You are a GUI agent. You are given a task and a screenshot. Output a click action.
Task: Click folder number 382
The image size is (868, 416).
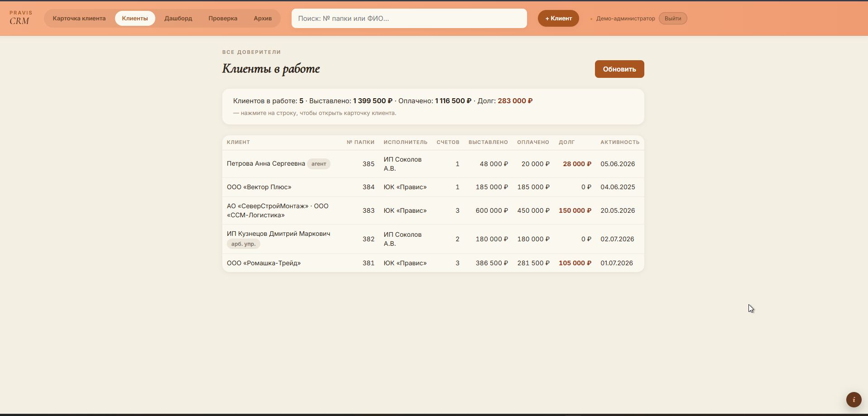[368, 239]
